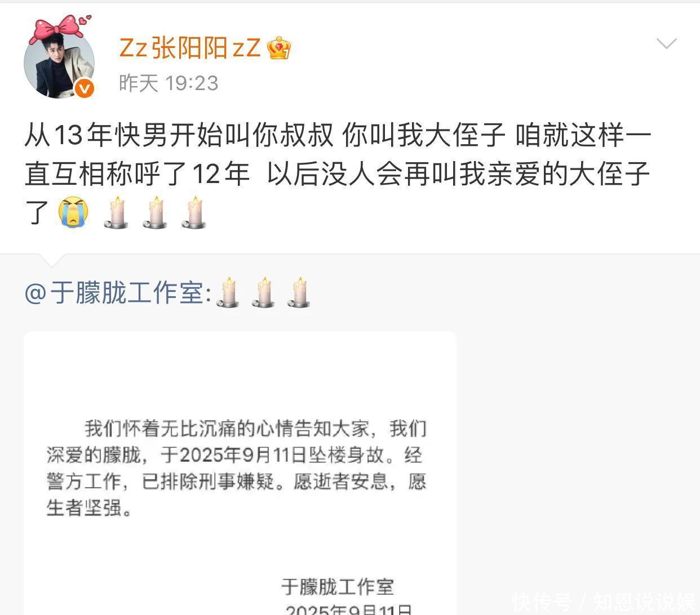Click the statement paragraph about 2025年9月11日
This screenshot has height=615, width=700.
coord(236,468)
